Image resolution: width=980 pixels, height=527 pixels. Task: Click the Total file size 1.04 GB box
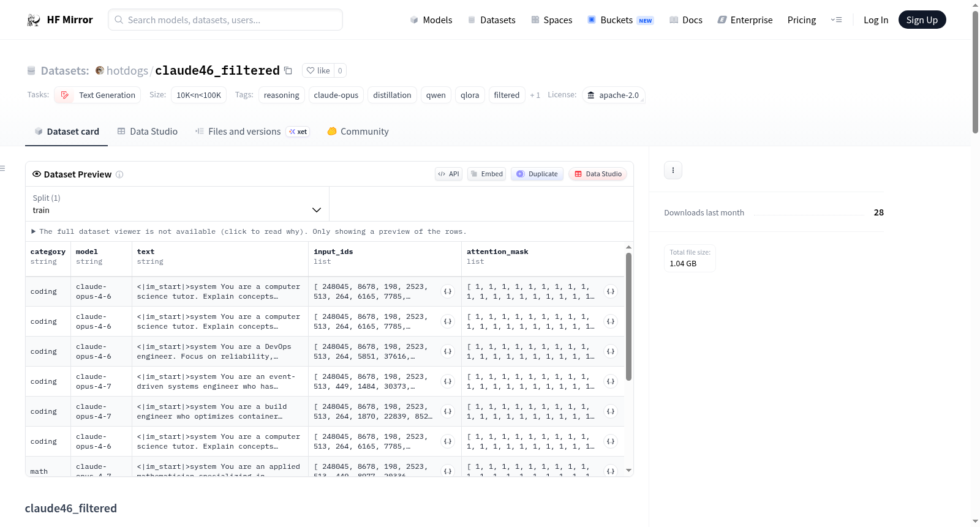[x=690, y=258]
